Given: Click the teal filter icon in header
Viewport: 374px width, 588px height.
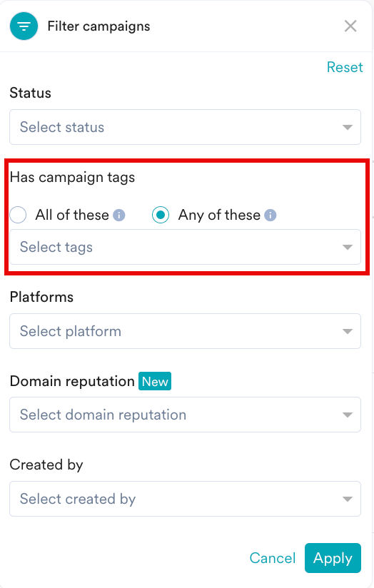Looking at the screenshot, I should tap(24, 26).
